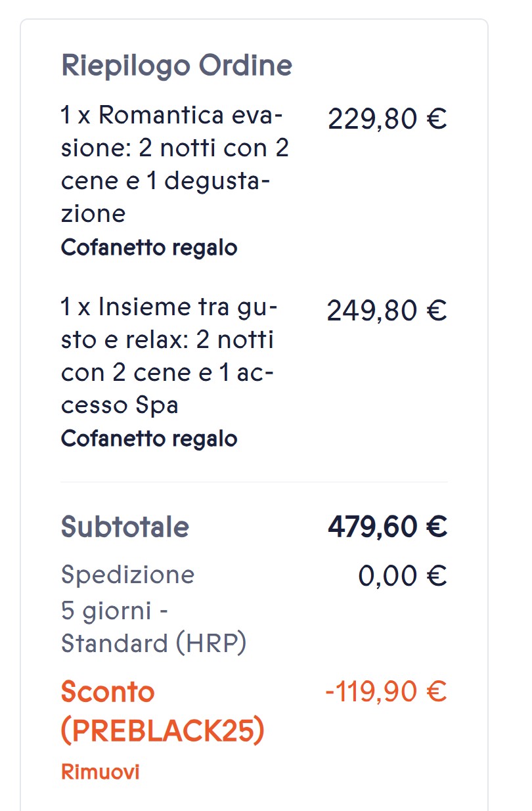
Task: Click the orange Sconto label
Action: point(108,692)
